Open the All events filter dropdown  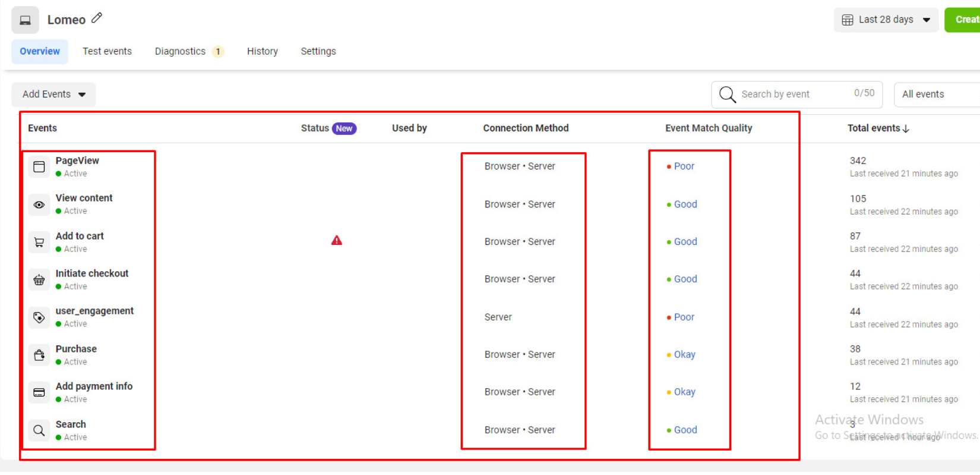936,95
